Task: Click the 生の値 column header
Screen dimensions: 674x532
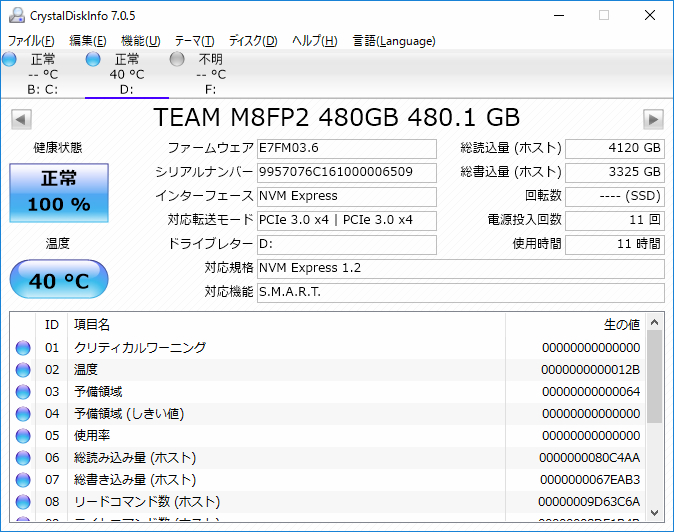Action: tap(620, 325)
